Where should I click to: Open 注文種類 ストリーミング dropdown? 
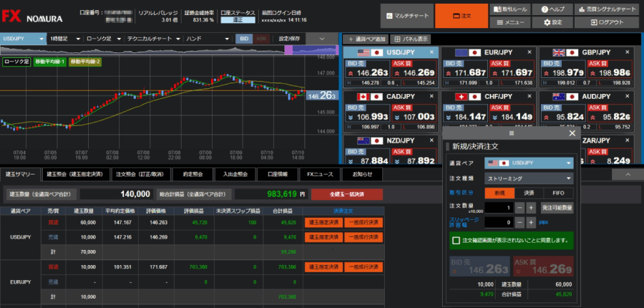coord(529,178)
